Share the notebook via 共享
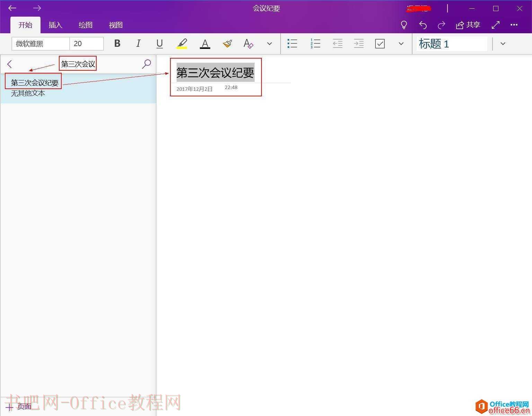532x416 pixels. pos(468,25)
